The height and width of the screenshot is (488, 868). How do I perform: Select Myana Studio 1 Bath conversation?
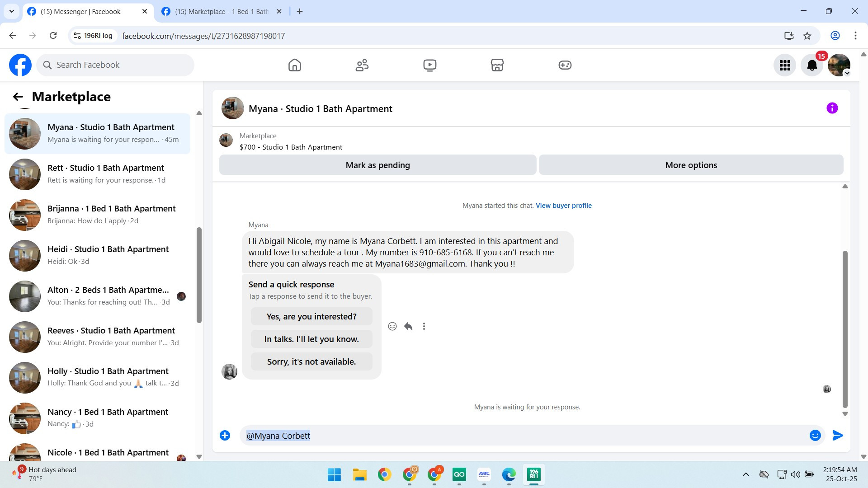coord(97,133)
